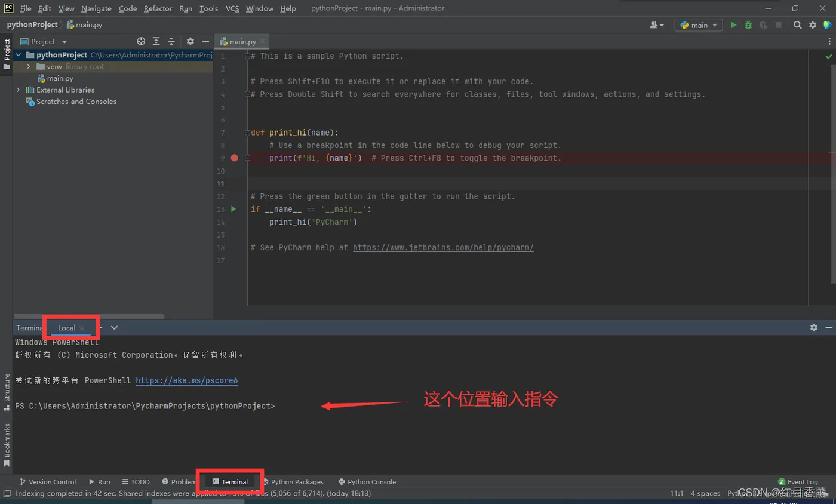Screen dimensions: 836x504
Task: Open terminal tabs chevron dropdown
Action: tap(114, 328)
